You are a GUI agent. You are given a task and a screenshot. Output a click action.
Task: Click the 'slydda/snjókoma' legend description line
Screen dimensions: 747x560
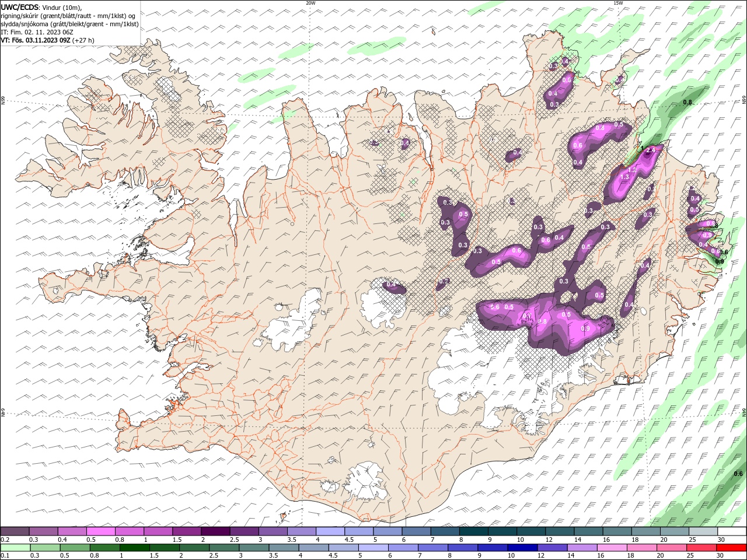69,24
